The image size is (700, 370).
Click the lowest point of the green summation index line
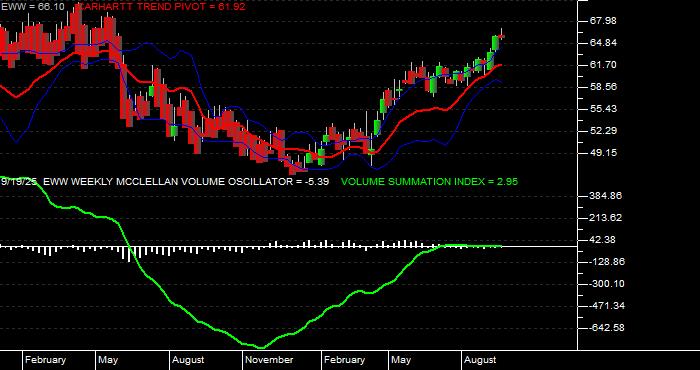(x=262, y=347)
